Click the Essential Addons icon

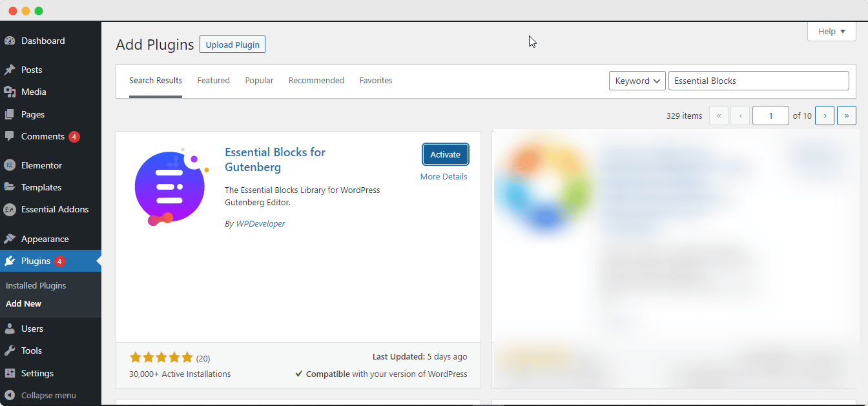click(x=10, y=210)
